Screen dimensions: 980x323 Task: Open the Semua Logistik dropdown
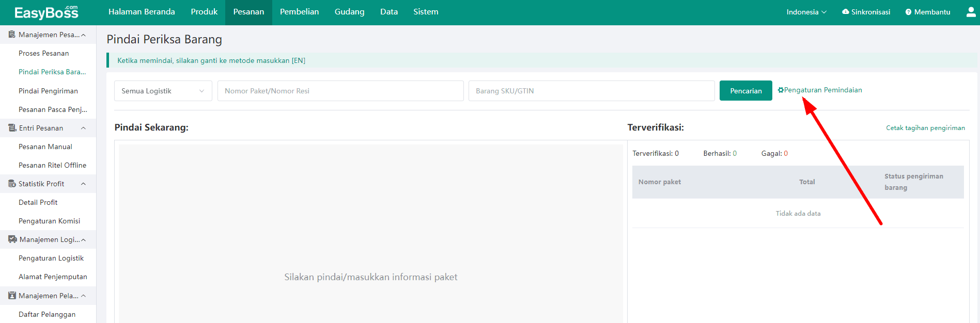coord(163,91)
